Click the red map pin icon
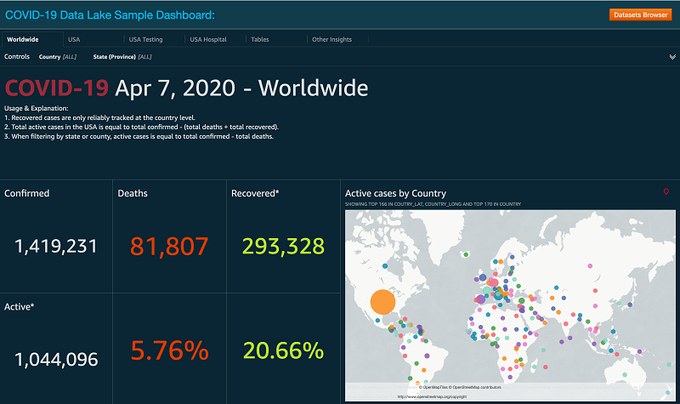 pyautogui.click(x=666, y=192)
